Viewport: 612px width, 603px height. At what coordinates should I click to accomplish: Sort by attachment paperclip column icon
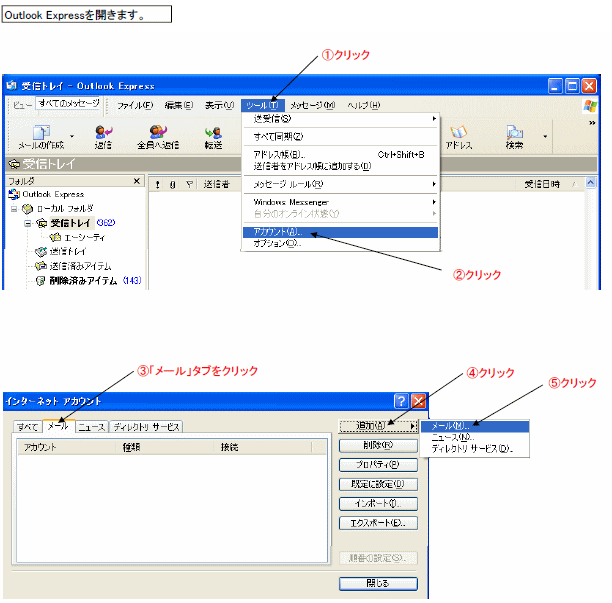173,185
